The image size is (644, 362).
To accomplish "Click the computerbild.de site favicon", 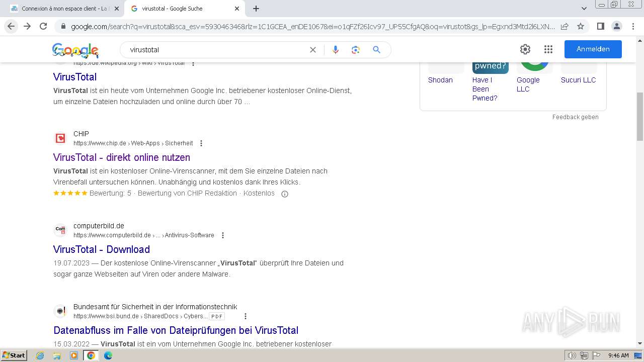I will pos(60,230).
